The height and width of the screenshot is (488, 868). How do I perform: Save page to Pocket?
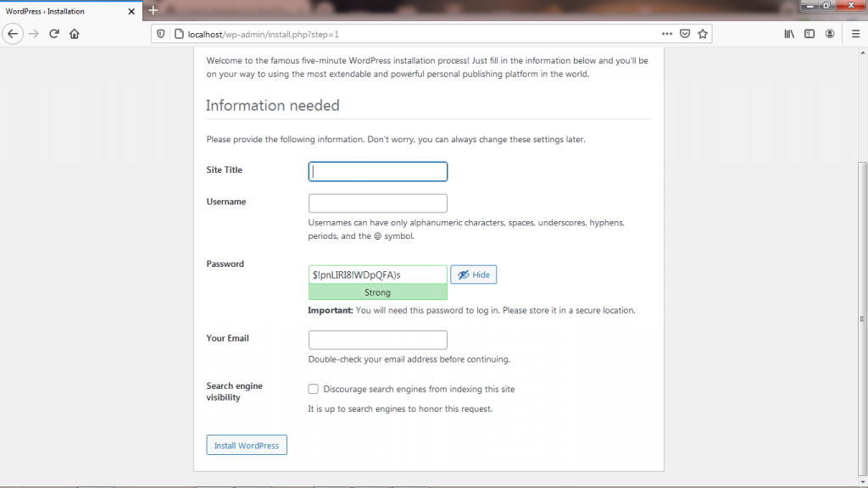tap(685, 34)
